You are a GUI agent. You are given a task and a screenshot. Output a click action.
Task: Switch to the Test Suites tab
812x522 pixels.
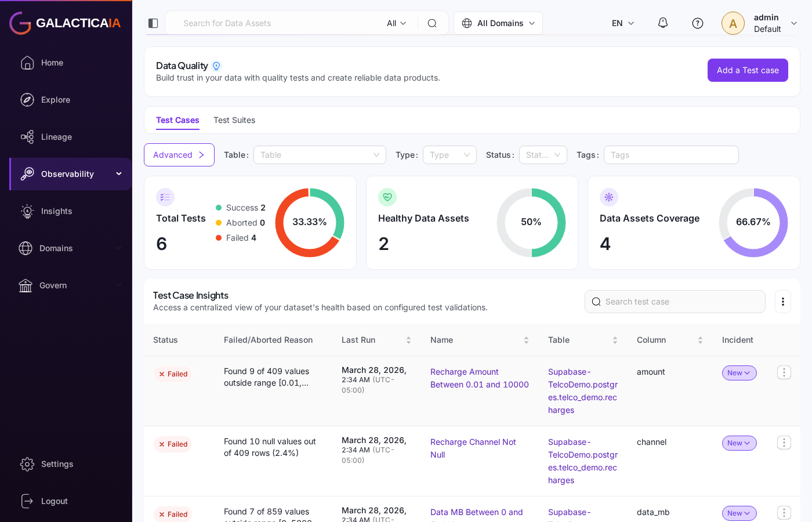(x=234, y=120)
